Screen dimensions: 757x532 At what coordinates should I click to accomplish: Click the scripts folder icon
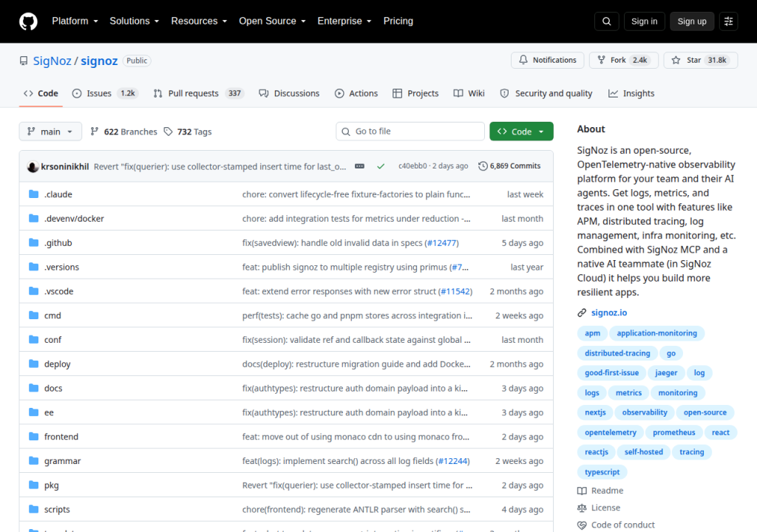click(x=34, y=509)
